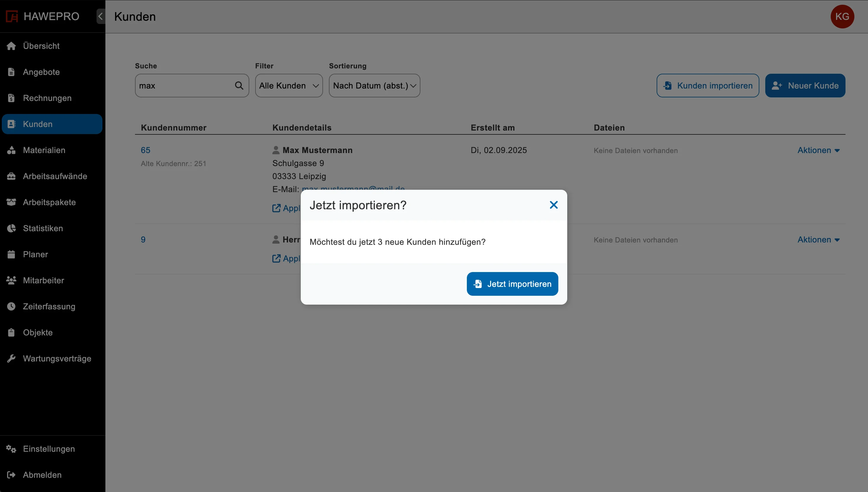Open customer number 65 link
This screenshot has height=492, width=868.
tap(145, 150)
